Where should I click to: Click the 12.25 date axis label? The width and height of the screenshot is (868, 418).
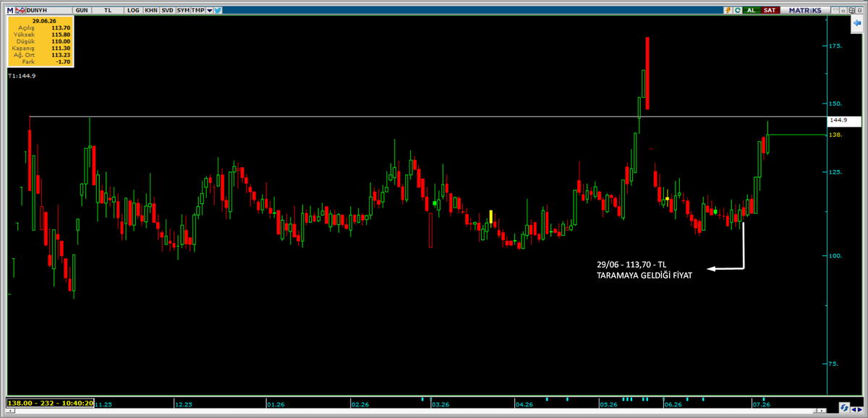(x=185, y=404)
